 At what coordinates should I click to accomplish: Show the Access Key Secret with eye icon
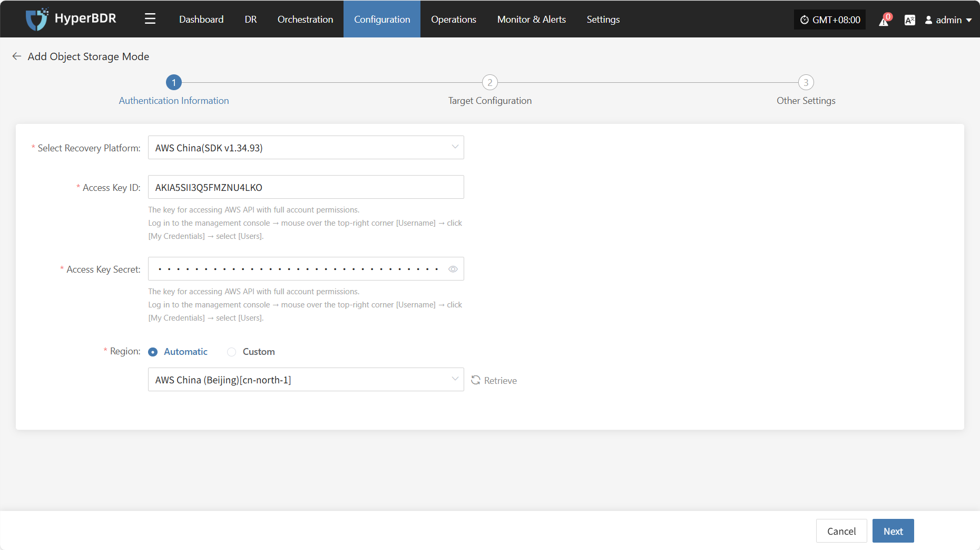(453, 269)
